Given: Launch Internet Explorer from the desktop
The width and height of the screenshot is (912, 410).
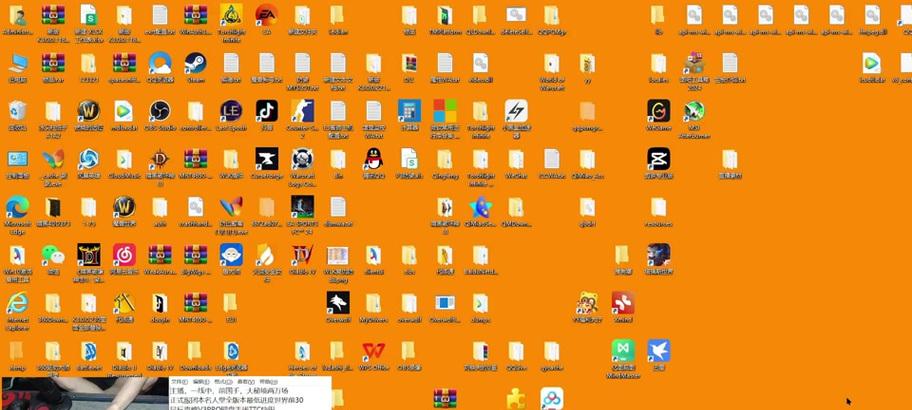Looking at the screenshot, I should 17,303.
